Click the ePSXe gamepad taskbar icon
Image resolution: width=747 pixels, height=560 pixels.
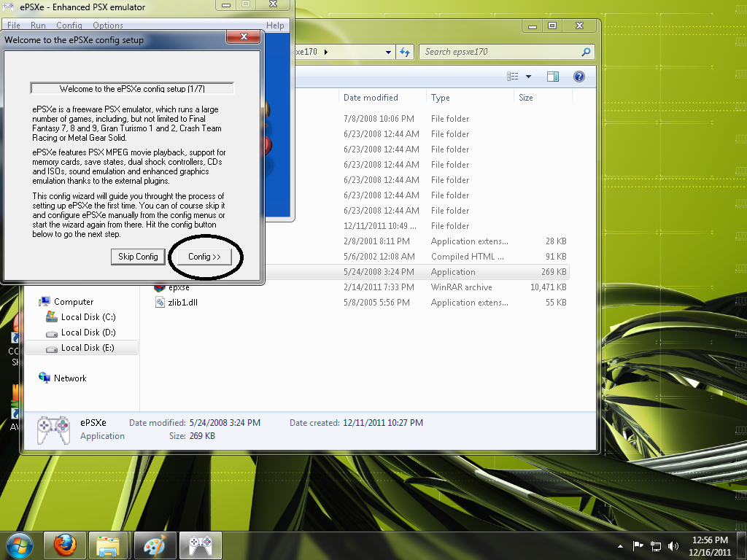click(201, 545)
